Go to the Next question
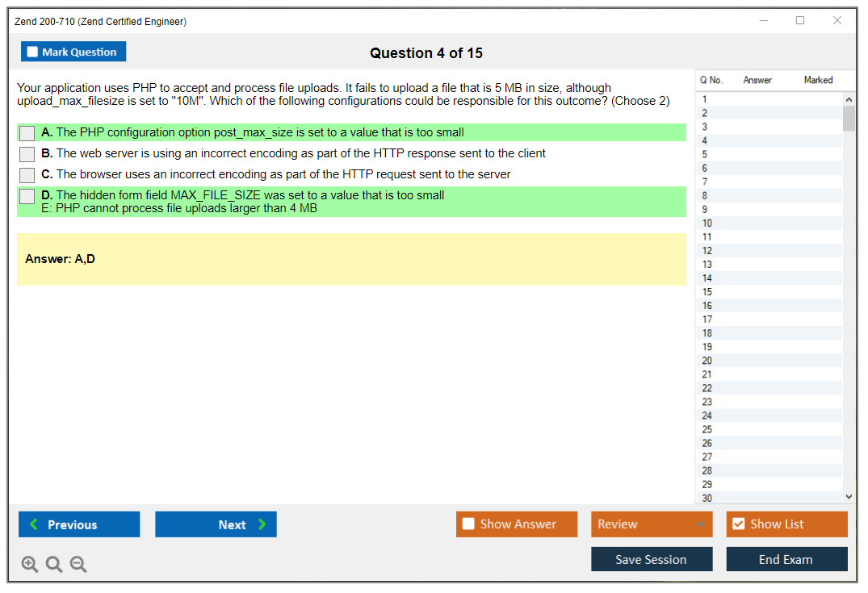 [x=216, y=524]
